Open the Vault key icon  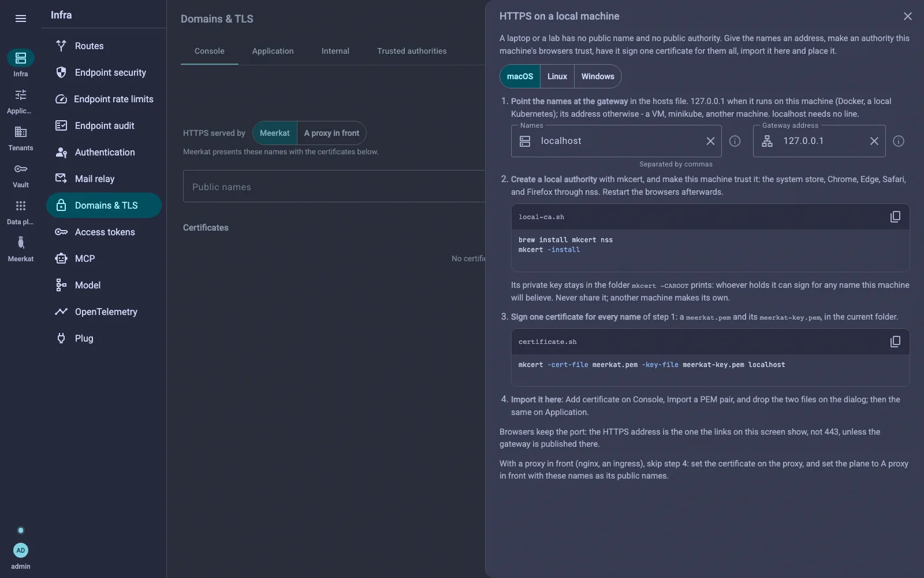click(21, 169)
